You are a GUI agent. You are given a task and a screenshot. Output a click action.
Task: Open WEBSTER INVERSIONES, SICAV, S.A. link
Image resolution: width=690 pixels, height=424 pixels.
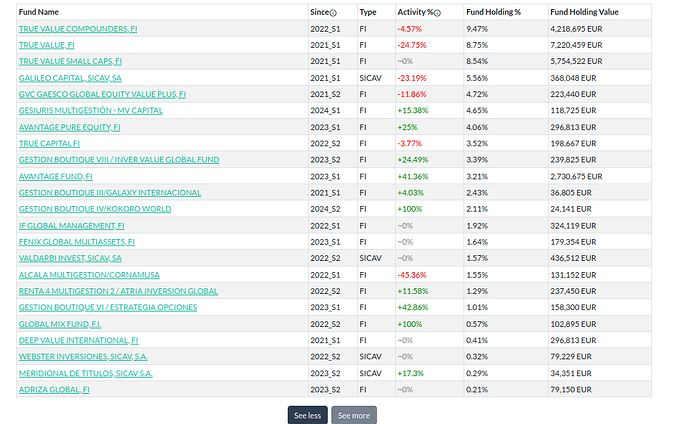pos(83,357)
